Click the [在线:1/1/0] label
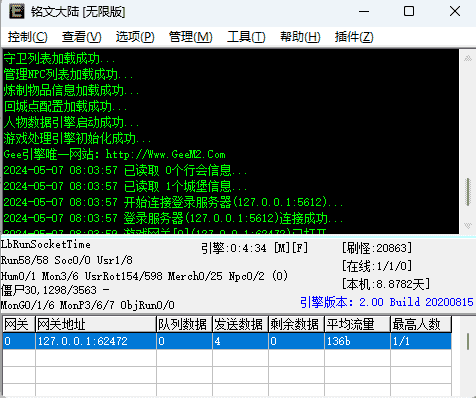The image size is (476, 398). 377,266
